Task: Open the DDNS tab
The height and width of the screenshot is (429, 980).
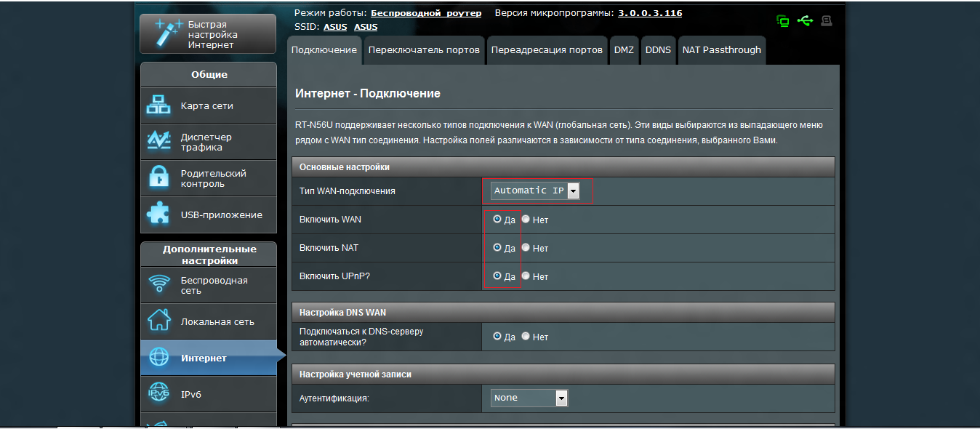Action: coord(658,50)
